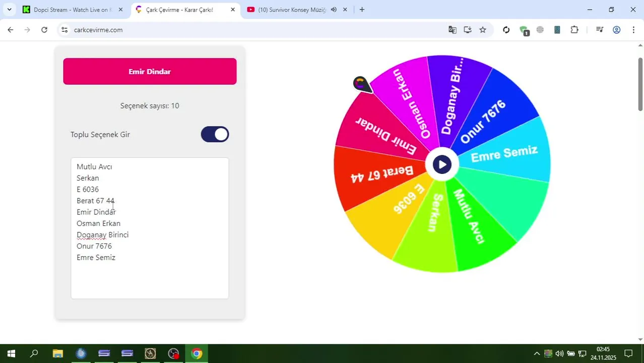
Task: Click the page vertical scrollbar thumb
Action: point(640,84)
